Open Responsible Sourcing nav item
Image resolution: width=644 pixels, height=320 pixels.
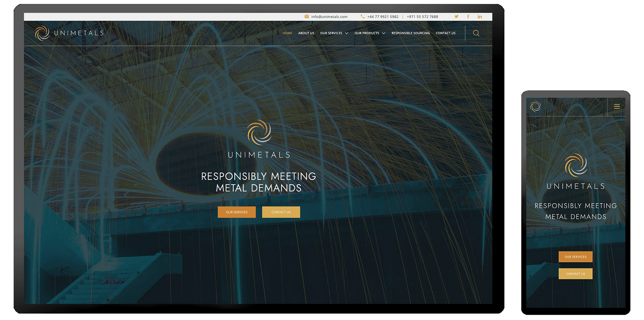(410, 33)
